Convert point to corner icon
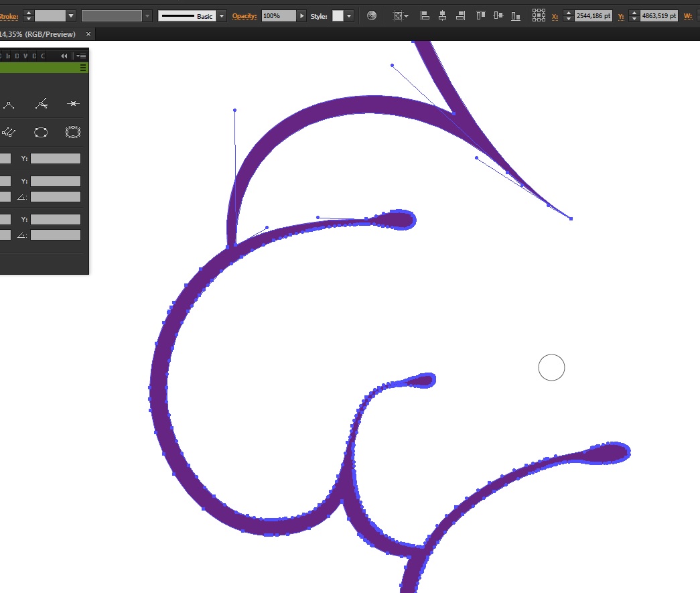700x593 pixels. point(9,105)
